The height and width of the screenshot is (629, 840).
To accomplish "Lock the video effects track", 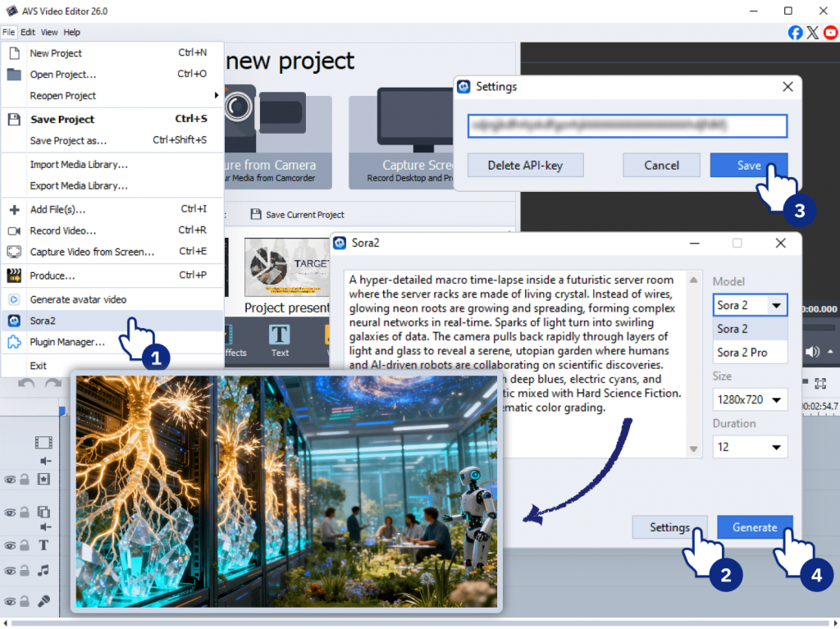I will coord(25,479).
